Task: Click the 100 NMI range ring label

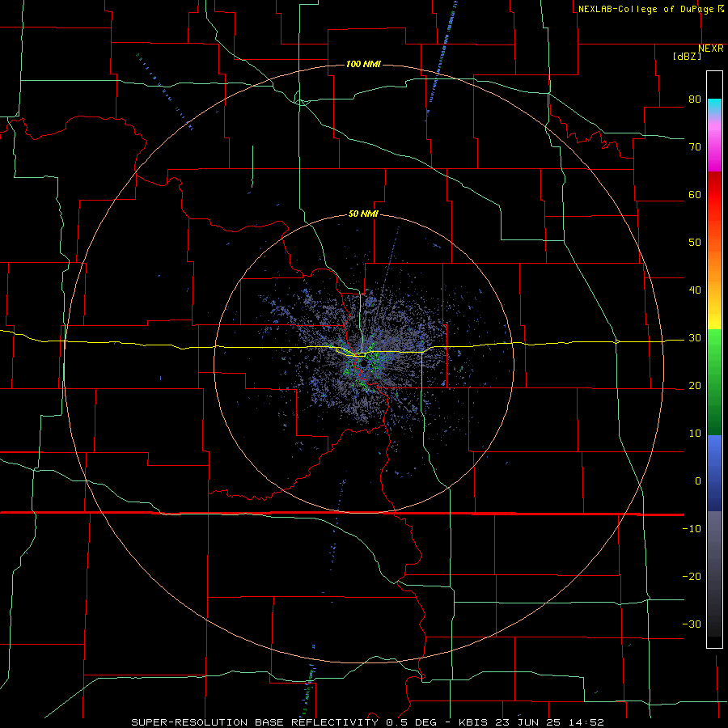Action: tap(363, 64)
